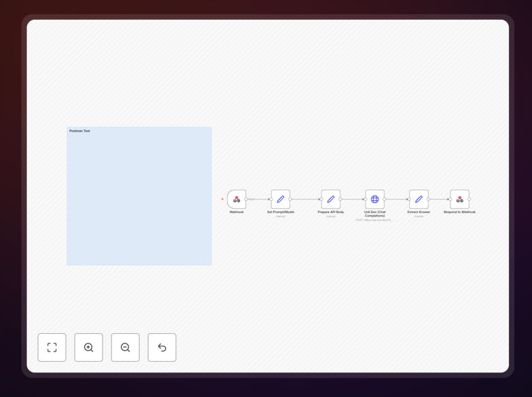Click the Extract Answer output connector

pyautogui.click(x=428, y=200)
